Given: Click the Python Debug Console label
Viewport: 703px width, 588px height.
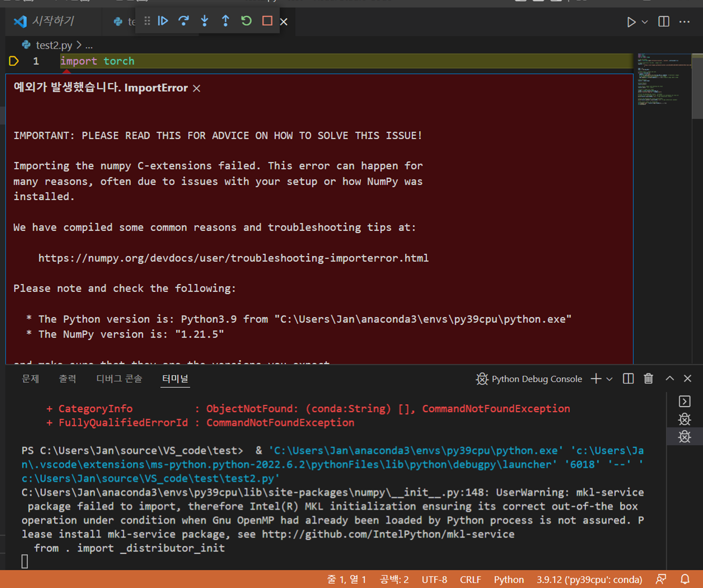Looking at the screenshot, I should 536,379.
